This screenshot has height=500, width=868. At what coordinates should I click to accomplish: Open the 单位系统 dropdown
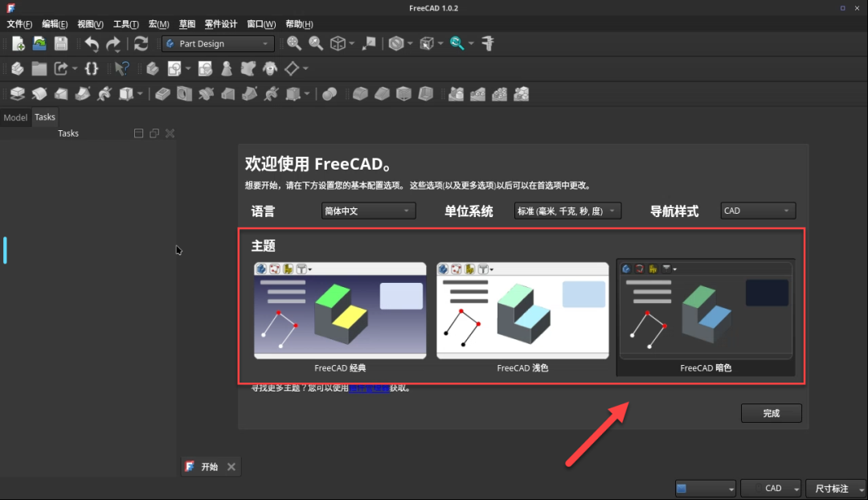(567, 211)
